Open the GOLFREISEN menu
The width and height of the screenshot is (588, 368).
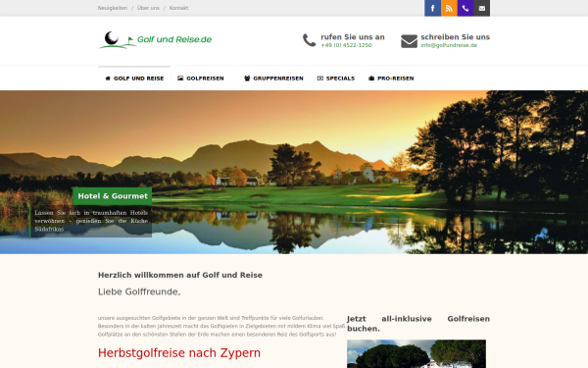coord(201,79)
